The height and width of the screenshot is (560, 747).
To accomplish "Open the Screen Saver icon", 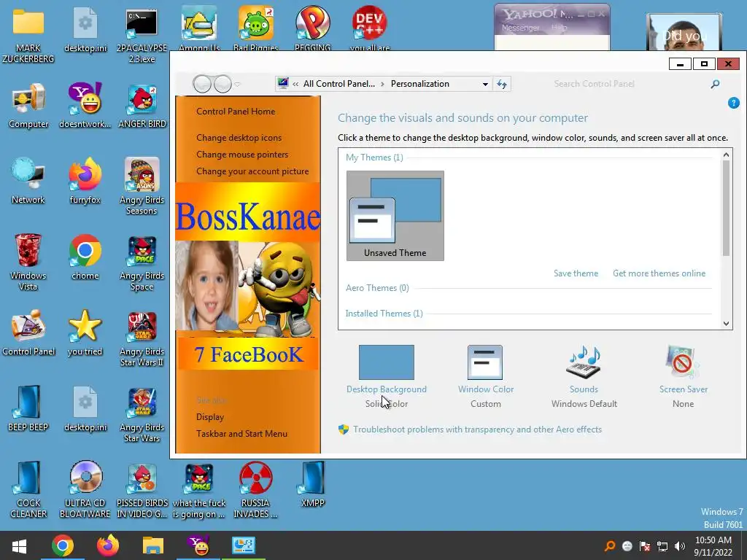I will [683, 362].
